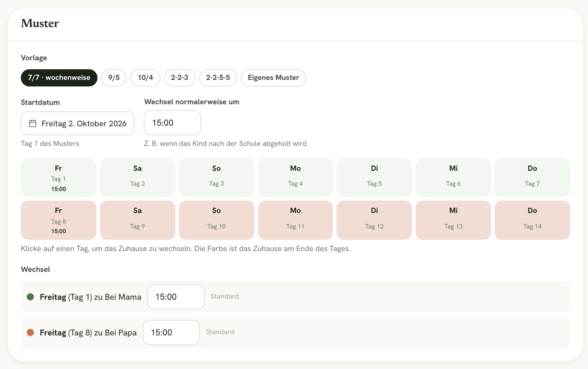Toggle home for Sa Tag 2 tile
This screenshot has height=369, width=588.
click(x=138, y=178)
